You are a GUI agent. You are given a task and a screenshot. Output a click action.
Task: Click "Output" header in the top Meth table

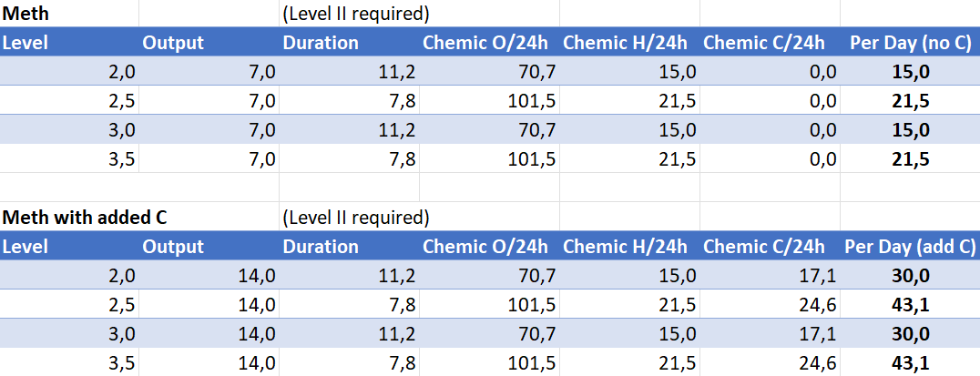[173, 43]
